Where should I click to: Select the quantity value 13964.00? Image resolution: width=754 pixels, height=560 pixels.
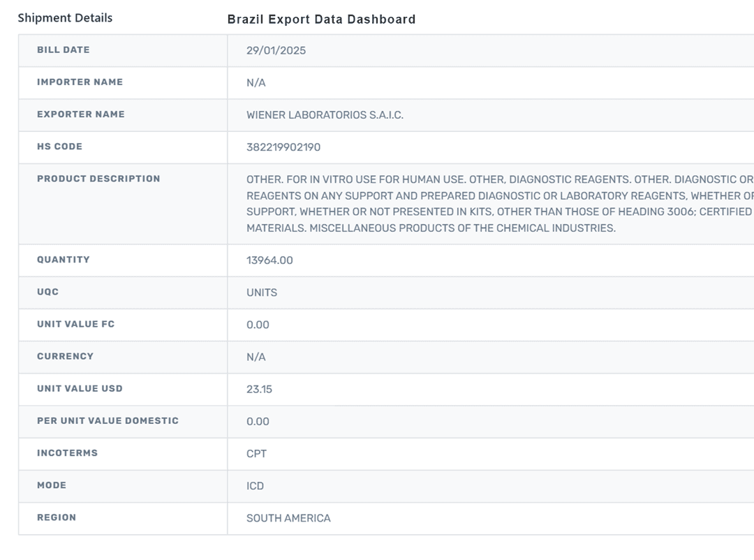(x=269, y=260)
